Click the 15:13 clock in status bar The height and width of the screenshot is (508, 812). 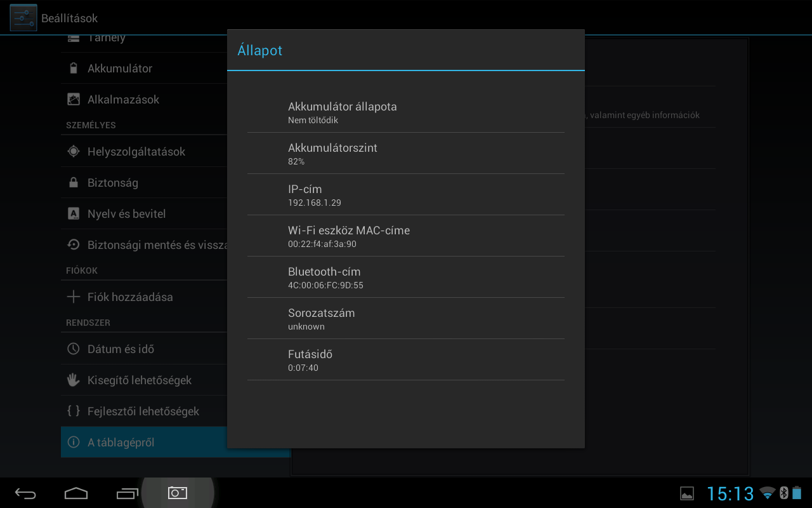(x=730, y=493)
